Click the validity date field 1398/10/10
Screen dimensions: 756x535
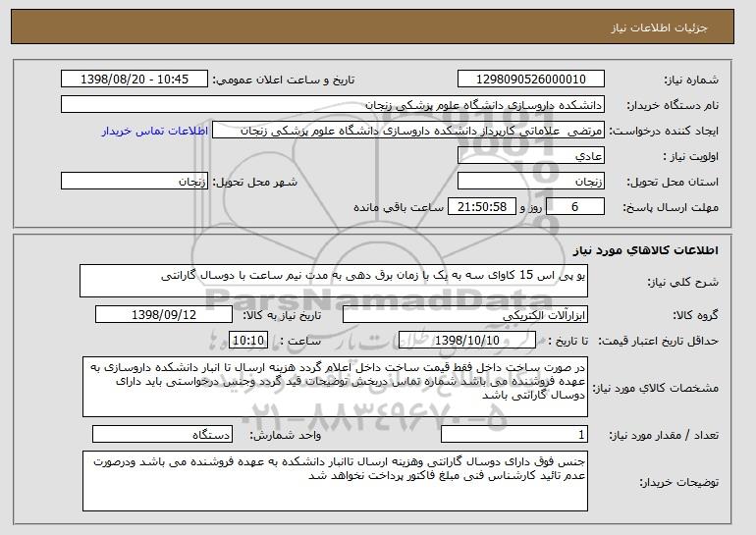[x=467, y=341]
